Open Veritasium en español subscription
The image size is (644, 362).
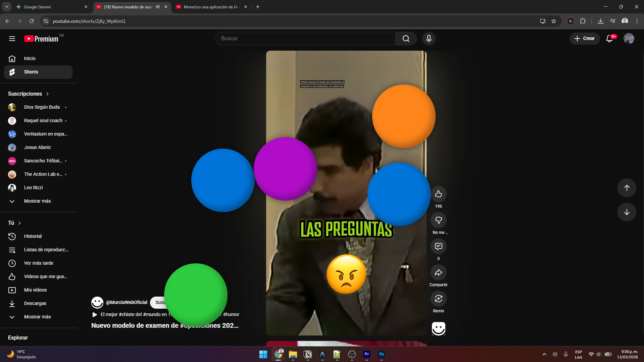[x=38, y=134]
